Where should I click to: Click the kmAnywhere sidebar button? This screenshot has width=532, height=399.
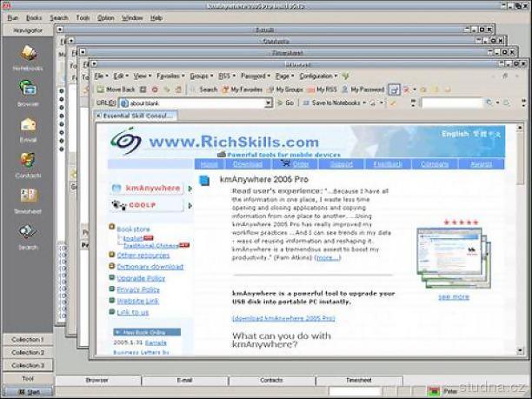[x=147, y=188]
